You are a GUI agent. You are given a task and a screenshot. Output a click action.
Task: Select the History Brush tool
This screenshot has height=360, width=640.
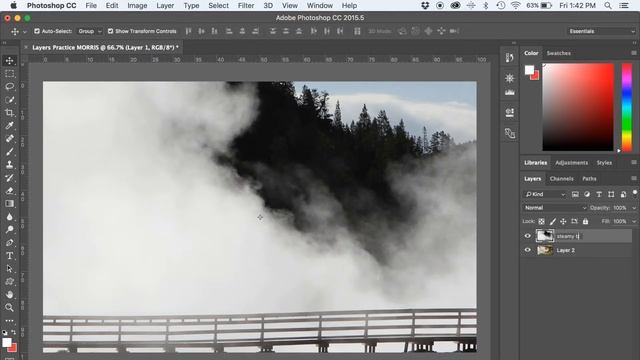(9, 178)
